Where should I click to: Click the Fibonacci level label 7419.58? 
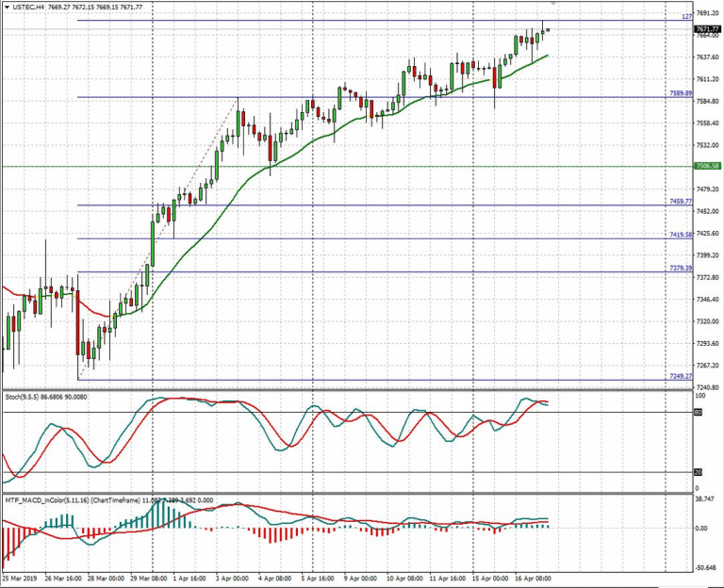pos(681,235)
